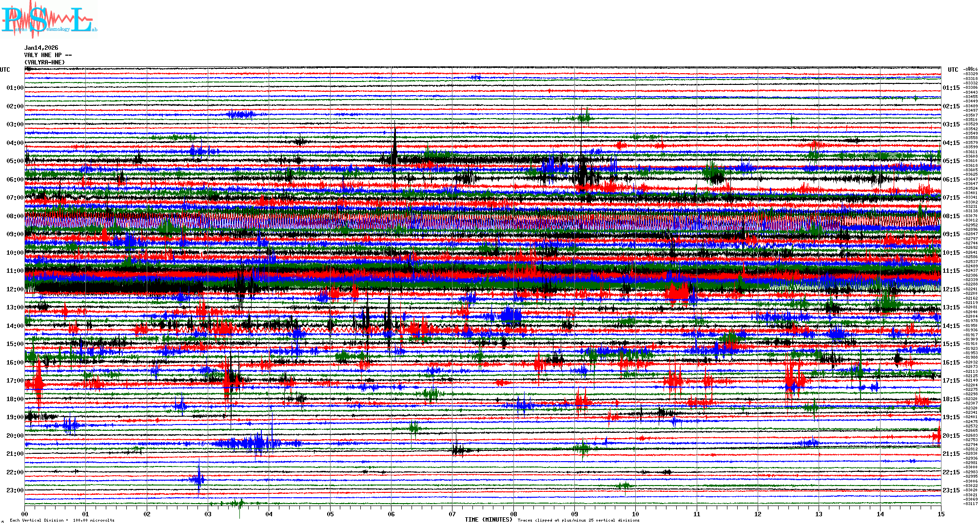Click the VALY HNE HP station label
The width and height of the screenshot is (980, 527).
point(47,55)
